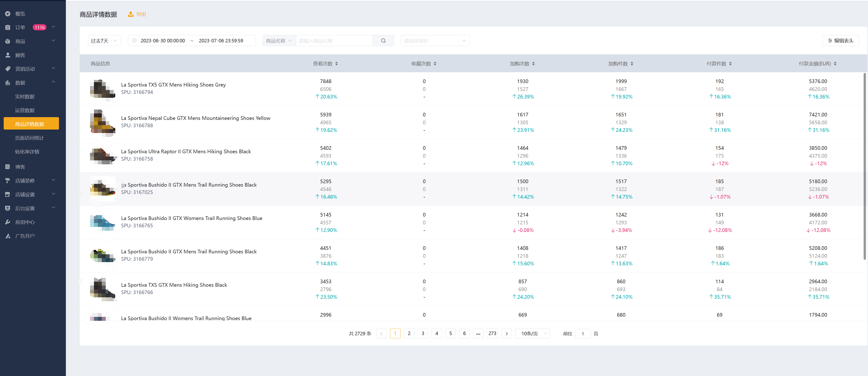Image resolution: width=868 pixels, height=376 pixels.
Task: Expand the 营销活动 menu chevron
Action: pyautogui.click(x=54, y=68)
